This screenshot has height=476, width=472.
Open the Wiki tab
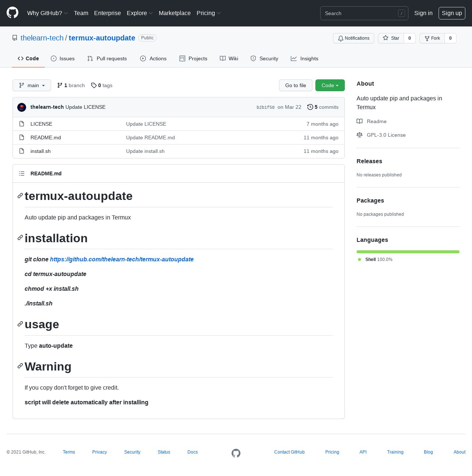[229, 58]
